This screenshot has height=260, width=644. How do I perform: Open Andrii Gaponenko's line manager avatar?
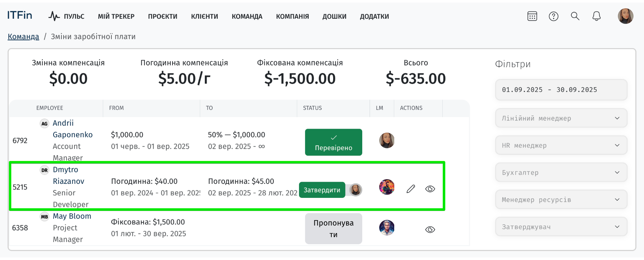387,140
